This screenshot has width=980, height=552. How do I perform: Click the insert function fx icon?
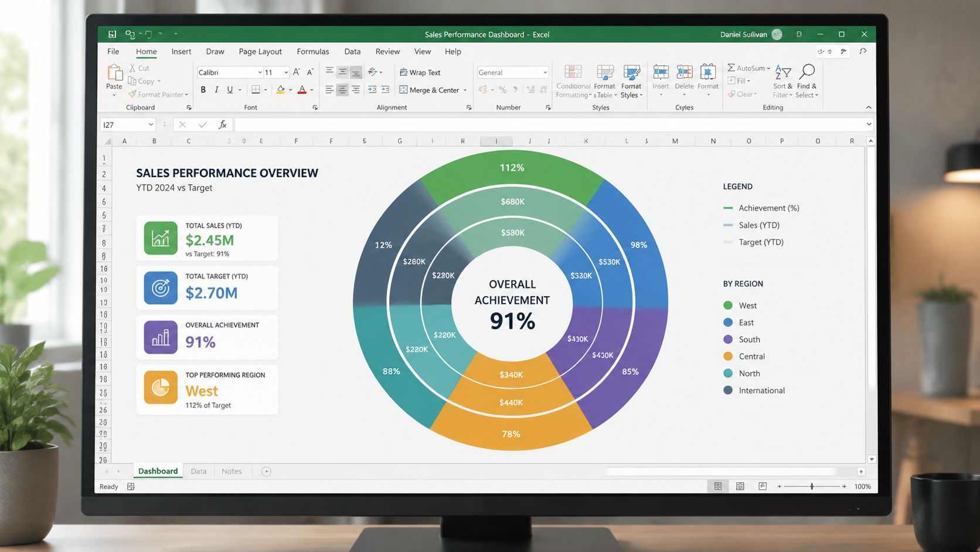click(223, 124)
